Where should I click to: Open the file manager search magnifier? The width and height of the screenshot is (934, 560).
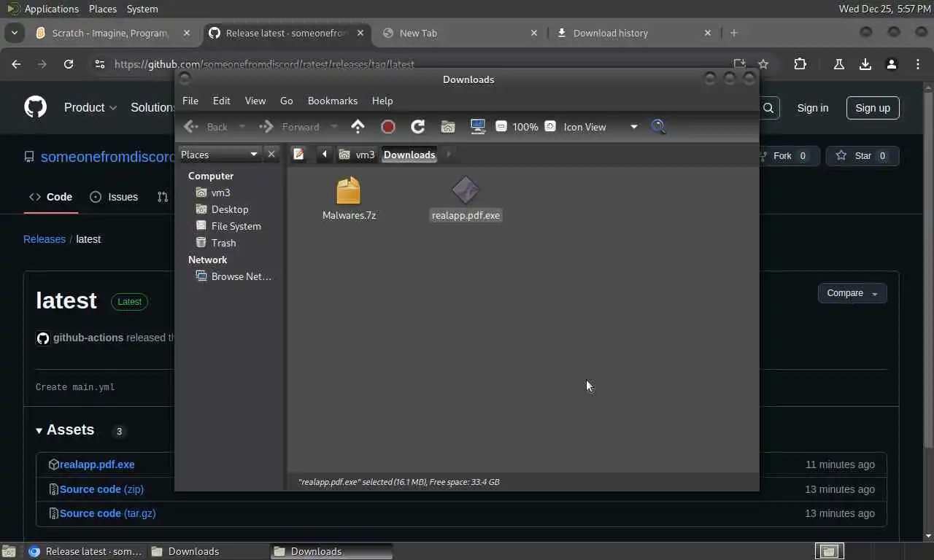658,127
